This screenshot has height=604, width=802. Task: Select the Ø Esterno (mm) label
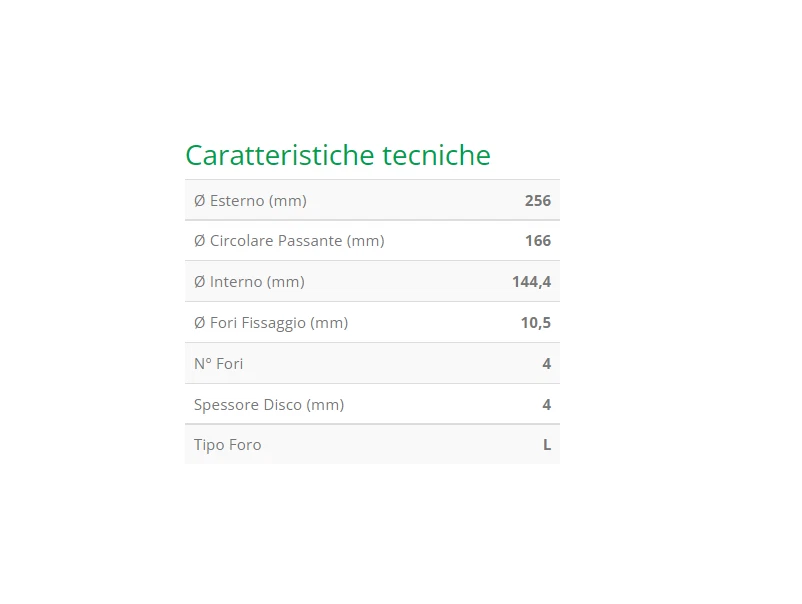coord(250,201)
